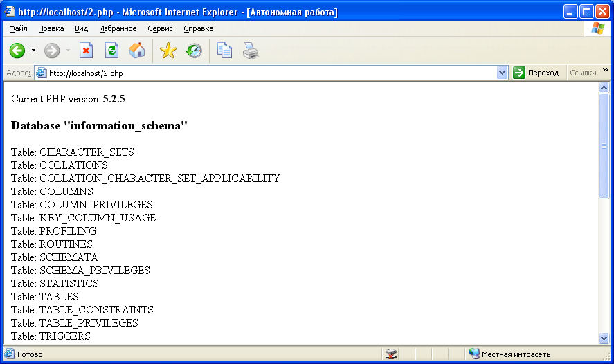Open the Back history dropdown arrow
Viewport: 614px width, 364px height.
tap(33, 51)
